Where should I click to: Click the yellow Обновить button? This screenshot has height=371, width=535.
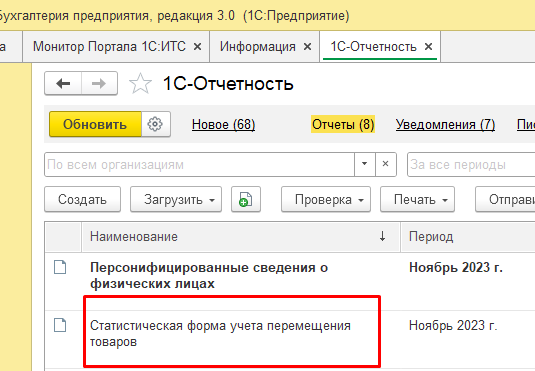point(95,124)
